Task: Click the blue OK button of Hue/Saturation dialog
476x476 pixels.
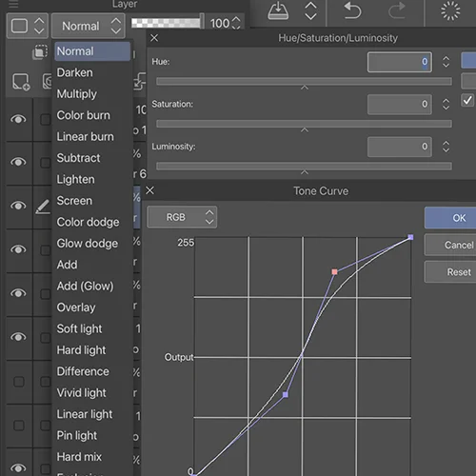Action: pos(468,60)
